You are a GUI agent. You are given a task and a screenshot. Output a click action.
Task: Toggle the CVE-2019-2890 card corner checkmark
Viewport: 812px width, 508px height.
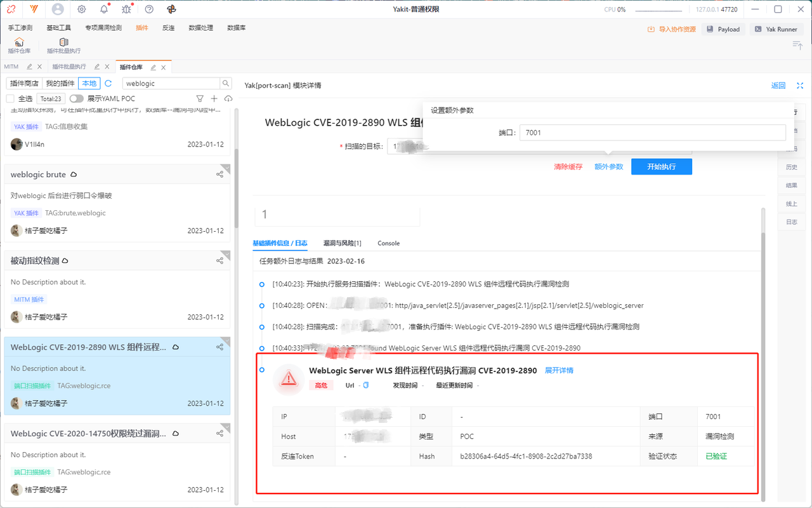(x=226, y=342)
